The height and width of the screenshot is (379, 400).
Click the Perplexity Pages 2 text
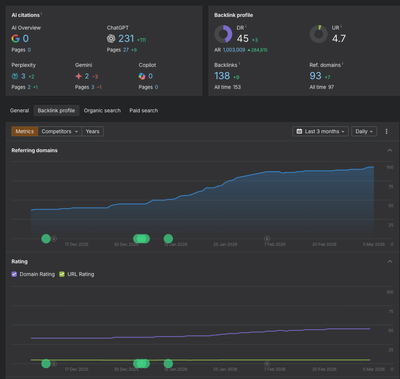click(21, 87)
